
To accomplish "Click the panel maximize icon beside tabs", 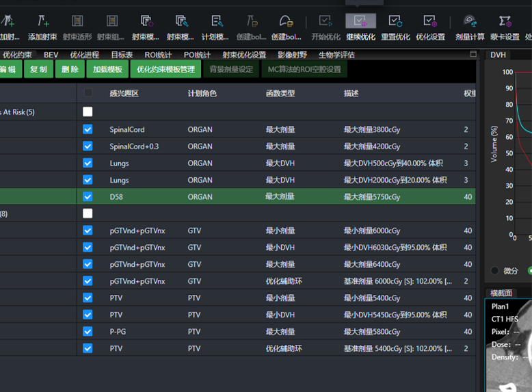I will [x=473, y=54].
